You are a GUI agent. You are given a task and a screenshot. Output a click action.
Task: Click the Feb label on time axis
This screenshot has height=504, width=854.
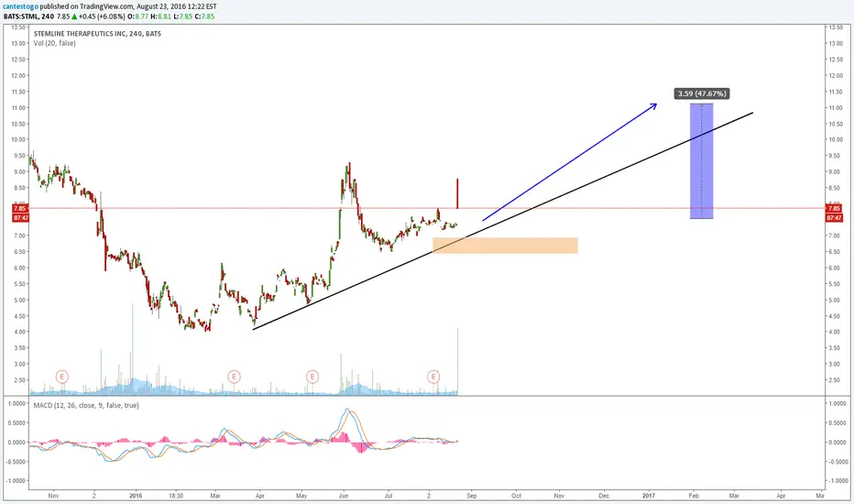click(x=694, y=496)
